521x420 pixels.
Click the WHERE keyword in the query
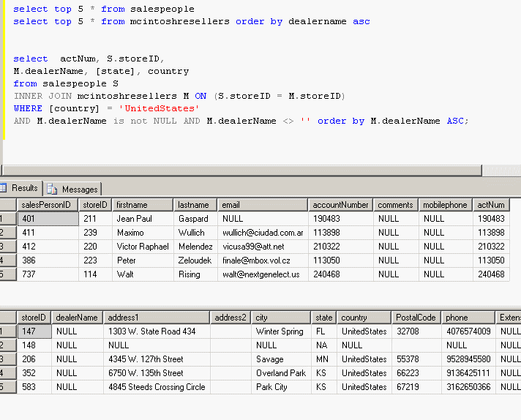[x=28, y=108]
